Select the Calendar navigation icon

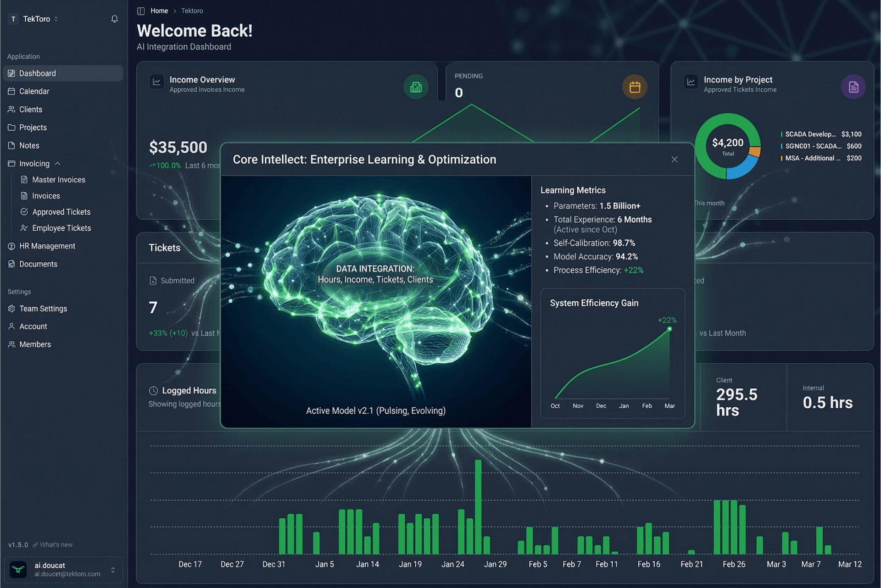[11, 91]
